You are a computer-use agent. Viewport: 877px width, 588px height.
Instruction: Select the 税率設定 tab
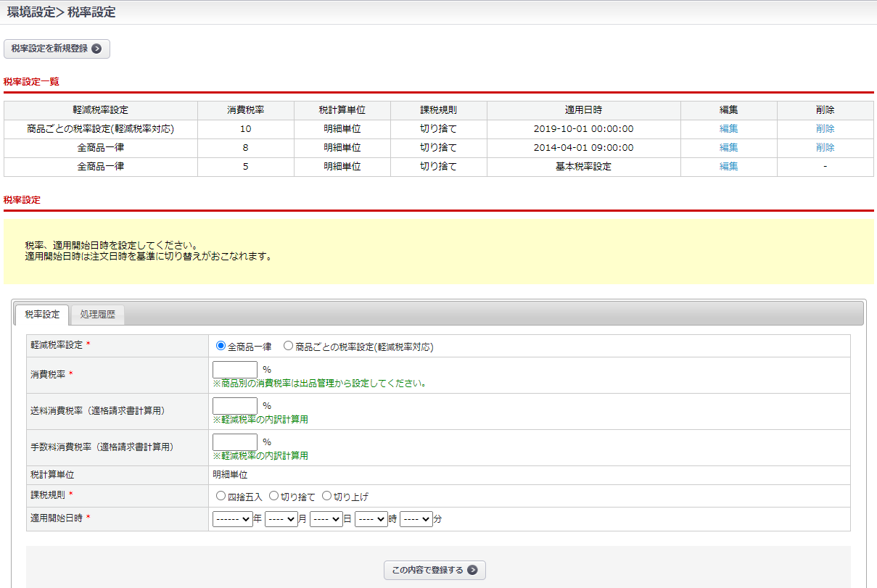point(42,315)
